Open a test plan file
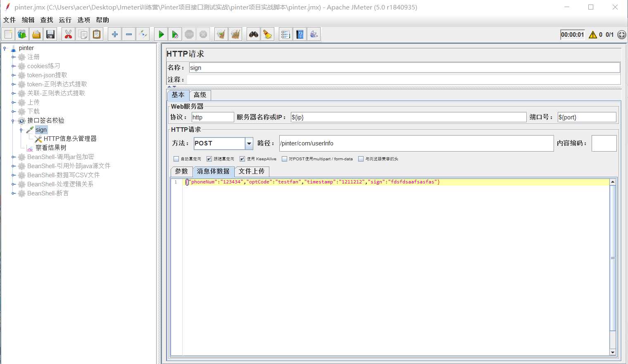This screenshot has height=364, width=628. click(36, 34)
